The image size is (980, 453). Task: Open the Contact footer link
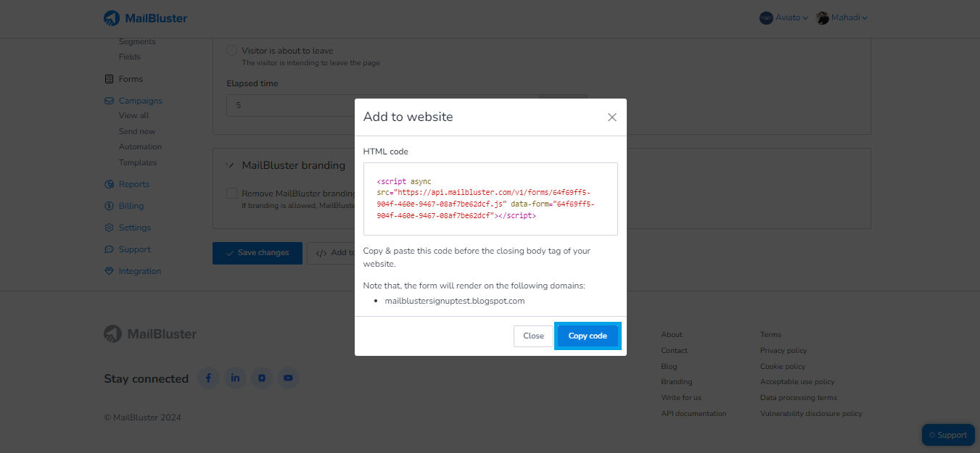675,351
